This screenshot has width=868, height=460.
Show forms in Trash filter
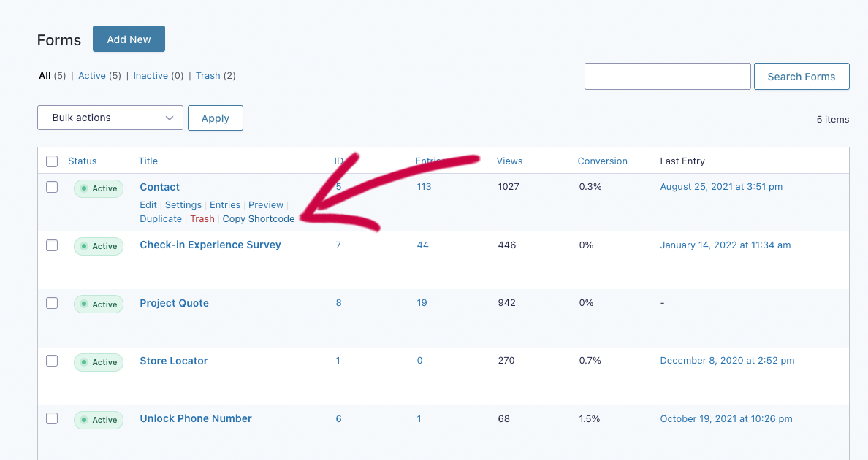coord(208,76)
